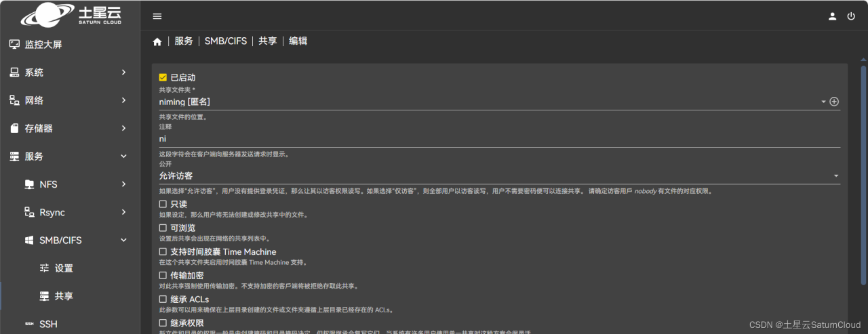Expand the 系统 menu chevron

[123, 72]
